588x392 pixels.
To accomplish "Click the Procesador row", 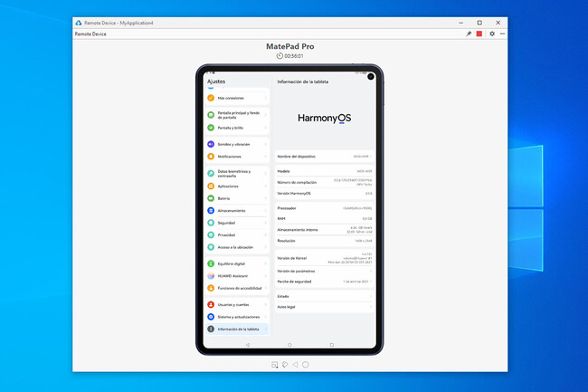I will (x=325, y=208).
